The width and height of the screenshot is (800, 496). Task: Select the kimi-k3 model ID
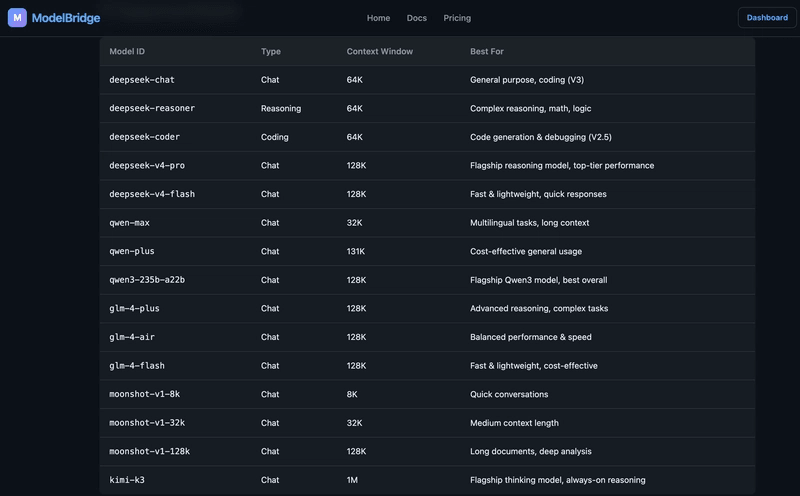pos(127,480)
